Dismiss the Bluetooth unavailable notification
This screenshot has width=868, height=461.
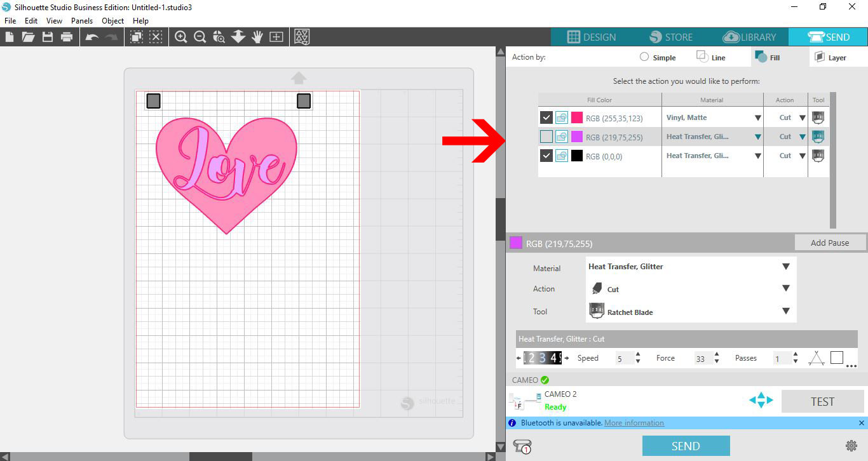[862, 423]
